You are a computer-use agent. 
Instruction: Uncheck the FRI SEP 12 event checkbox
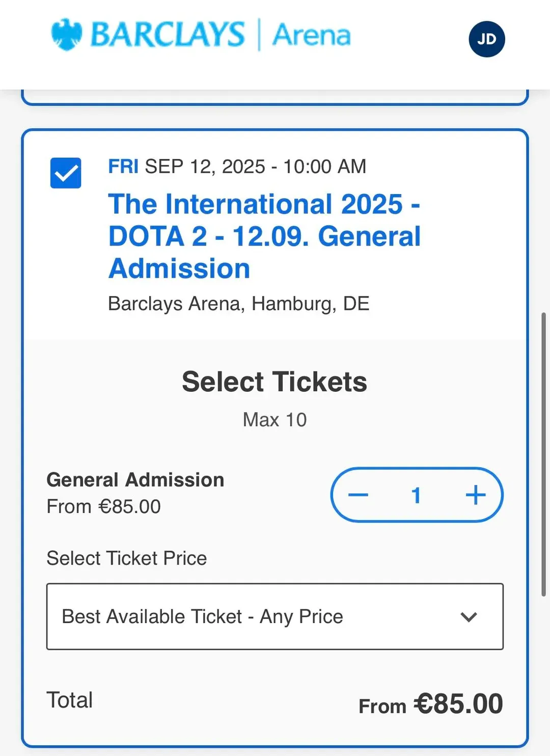(66, 173)
